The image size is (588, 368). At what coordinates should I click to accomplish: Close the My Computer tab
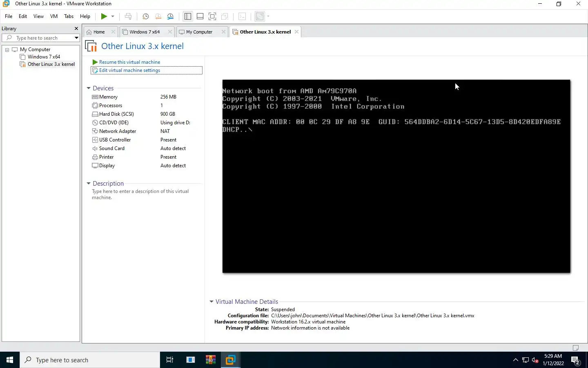(223, 32)
